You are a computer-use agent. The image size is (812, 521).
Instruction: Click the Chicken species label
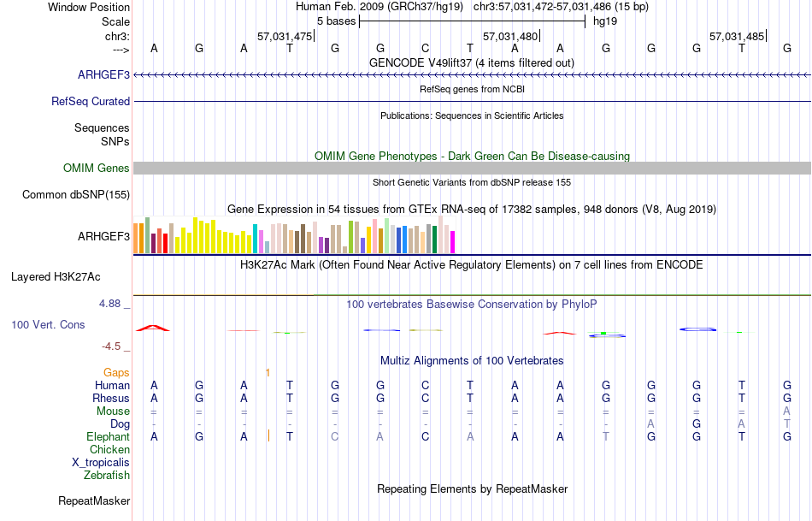coord(109,450)
